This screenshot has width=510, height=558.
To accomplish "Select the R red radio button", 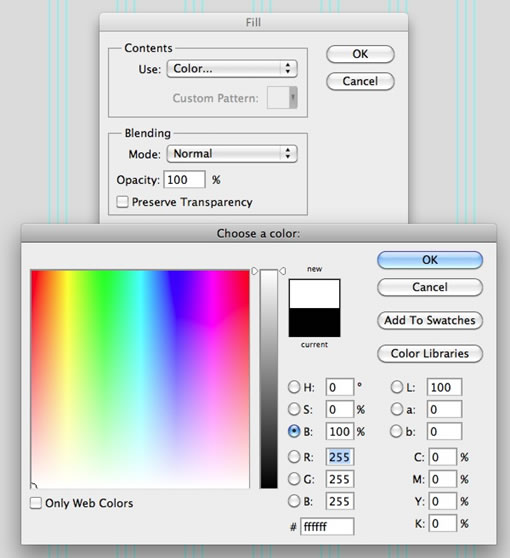I will 294,457.
